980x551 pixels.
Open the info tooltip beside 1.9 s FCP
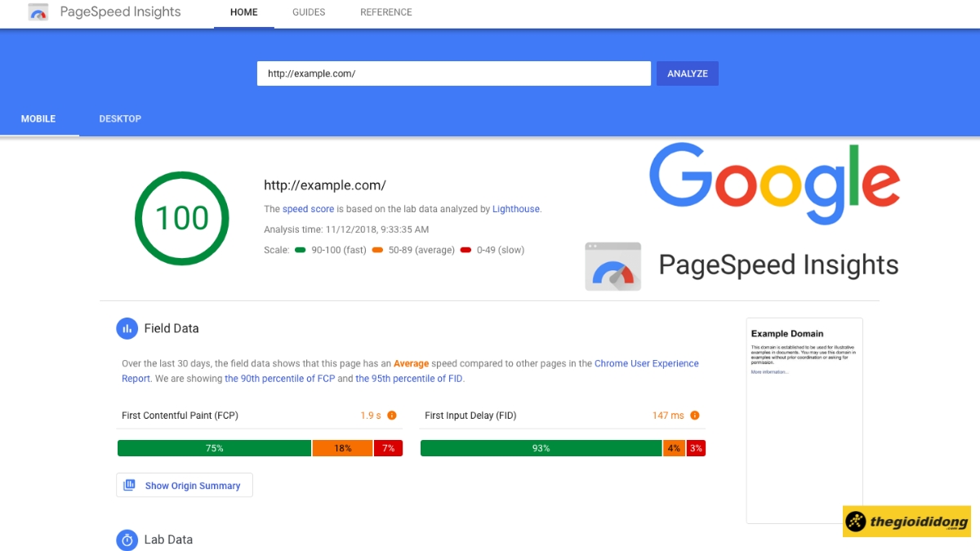pos(391,415)
